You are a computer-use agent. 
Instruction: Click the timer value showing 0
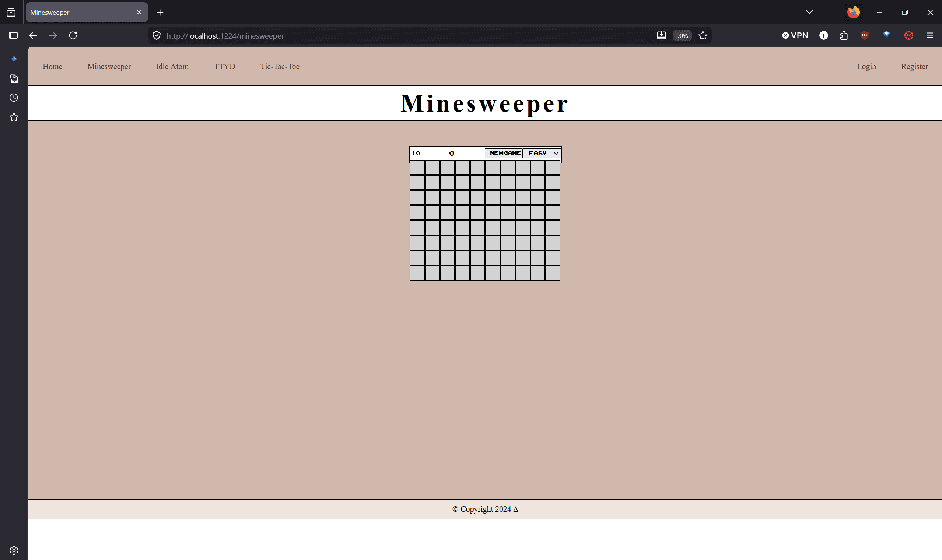click(x=452, y=153)
